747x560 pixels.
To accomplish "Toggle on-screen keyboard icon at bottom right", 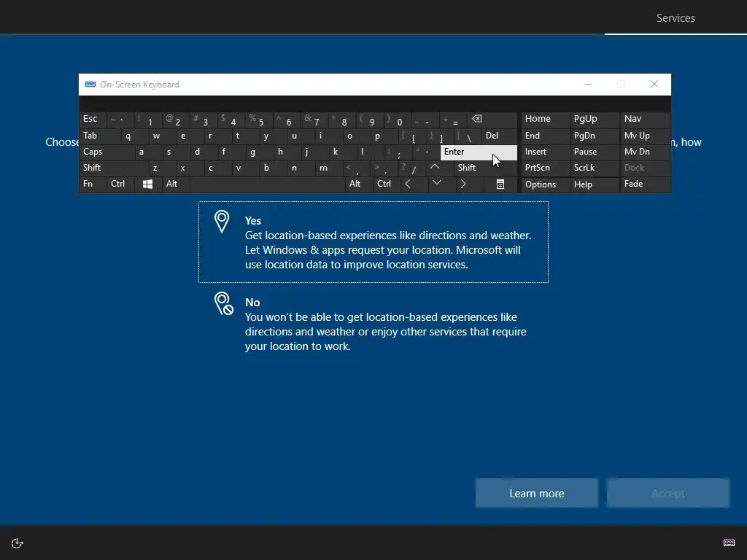I will [729, 542].
